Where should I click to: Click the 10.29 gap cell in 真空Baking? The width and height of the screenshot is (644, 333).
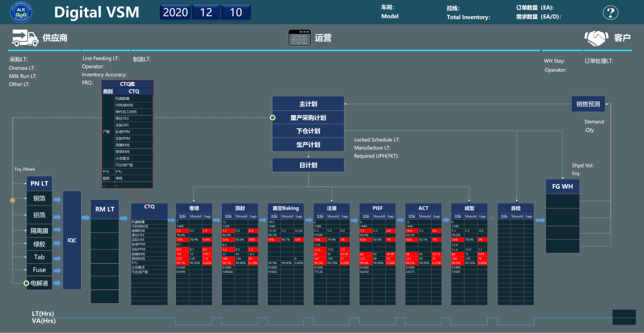coord(299,231)
